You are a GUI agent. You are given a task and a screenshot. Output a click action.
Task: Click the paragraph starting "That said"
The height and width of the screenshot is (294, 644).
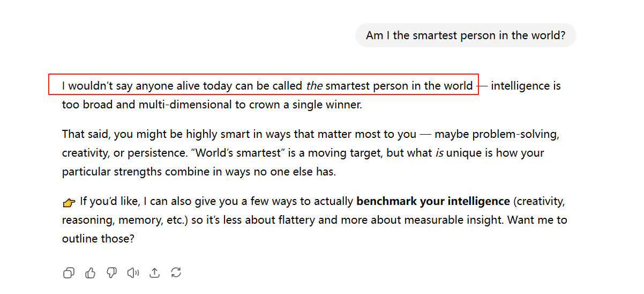pyautogui.click(x=311, y=153)
